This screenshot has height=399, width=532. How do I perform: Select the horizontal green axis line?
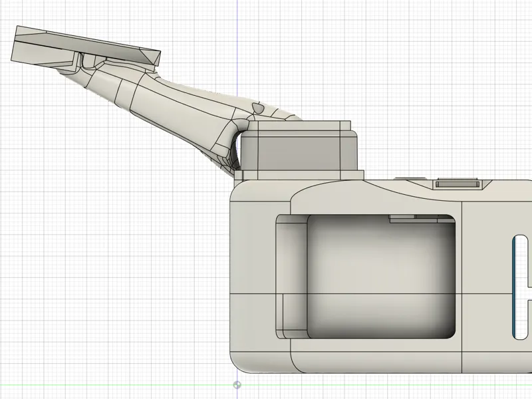115,385
